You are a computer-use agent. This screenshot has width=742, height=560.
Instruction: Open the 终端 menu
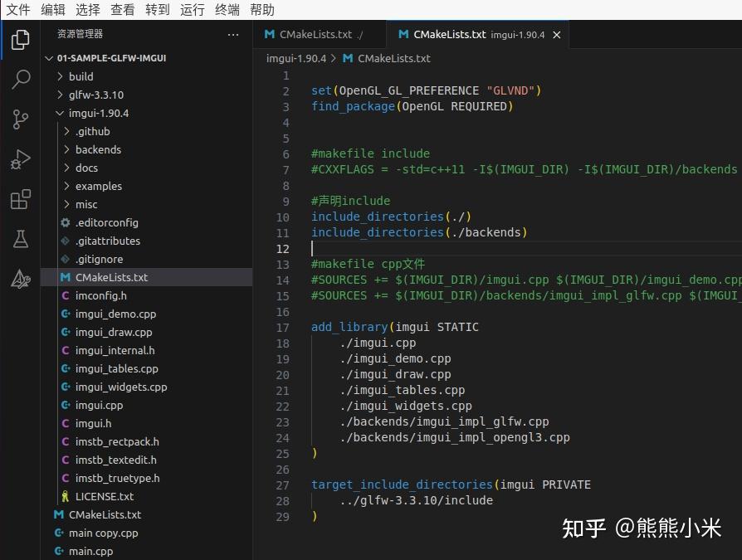click(x=227, y=9)
